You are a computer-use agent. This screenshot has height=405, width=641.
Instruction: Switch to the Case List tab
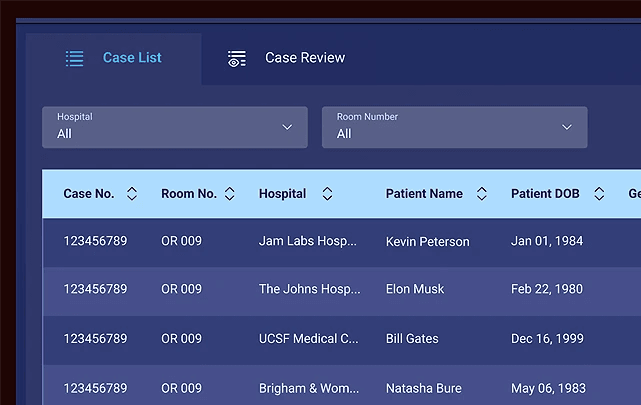click(132, 58)
